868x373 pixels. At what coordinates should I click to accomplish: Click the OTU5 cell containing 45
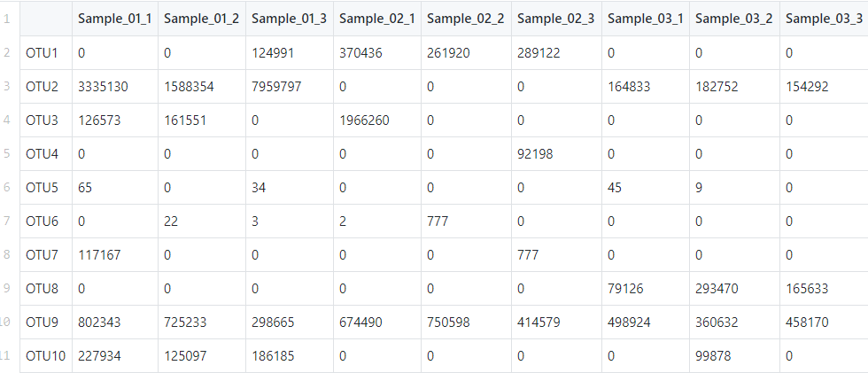point(646,188)
